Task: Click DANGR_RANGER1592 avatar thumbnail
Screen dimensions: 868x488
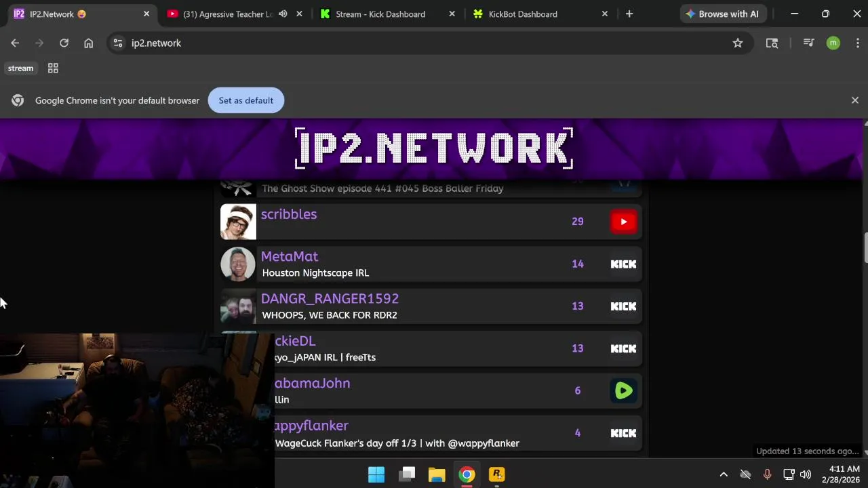Action: [x=238, y=306]
